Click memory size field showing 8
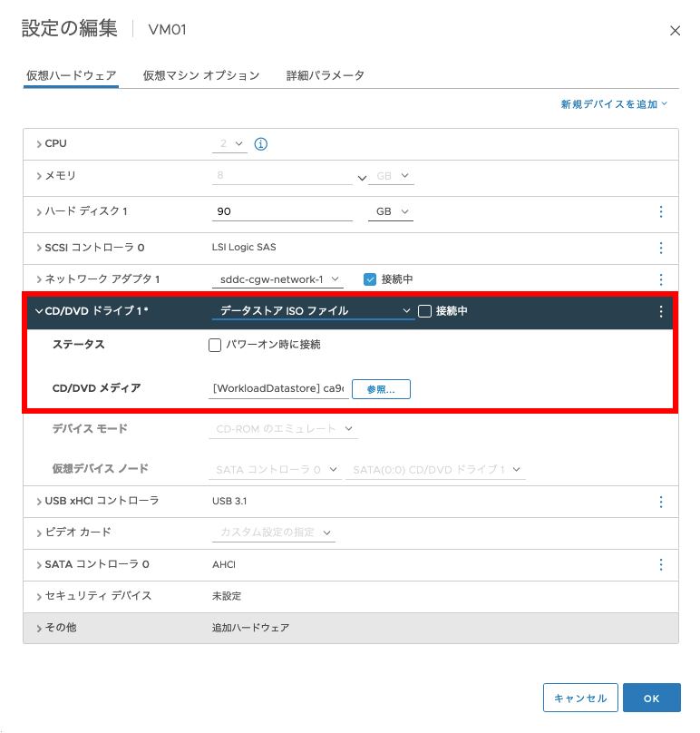 tap(282, 176)
